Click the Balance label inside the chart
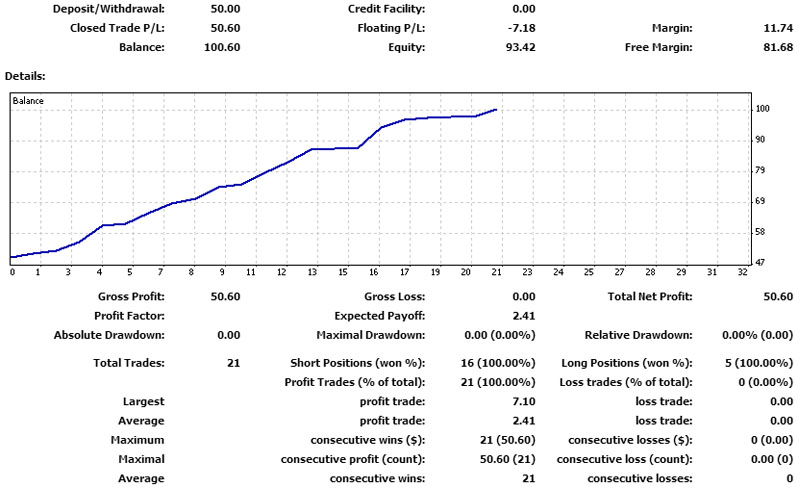The image size is (800, 488). [28, 101]
